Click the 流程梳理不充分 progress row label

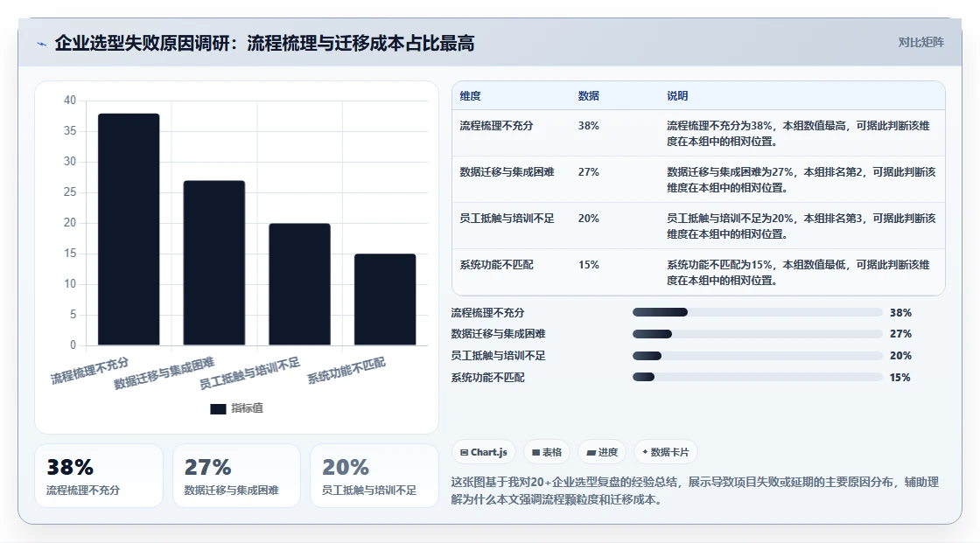tap(487, 312)
